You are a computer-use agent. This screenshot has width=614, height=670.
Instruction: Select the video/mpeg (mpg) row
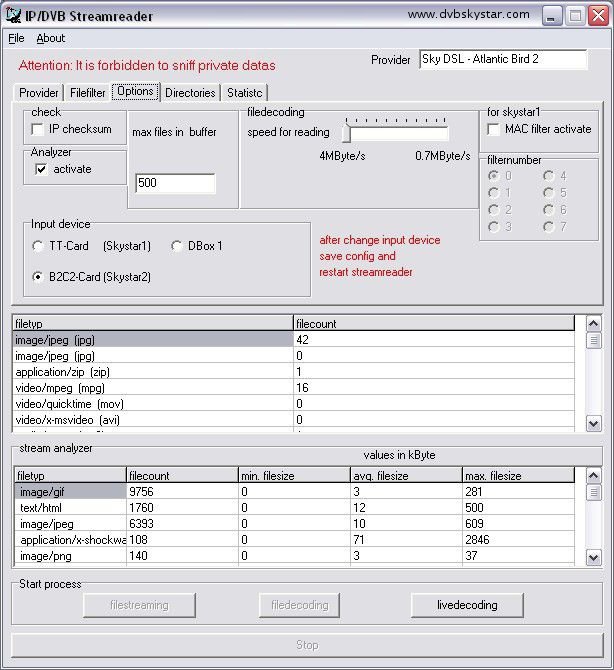point(294,388)
